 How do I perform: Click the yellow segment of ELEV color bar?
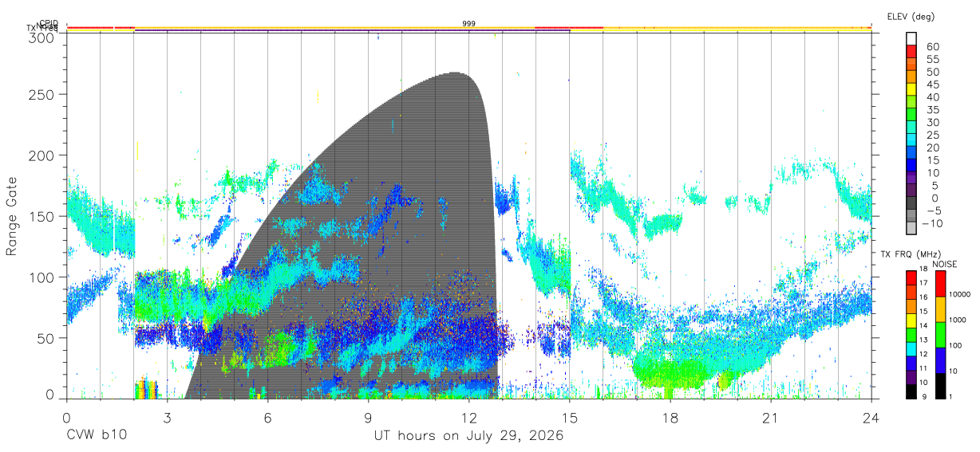(x=911, y=89)
